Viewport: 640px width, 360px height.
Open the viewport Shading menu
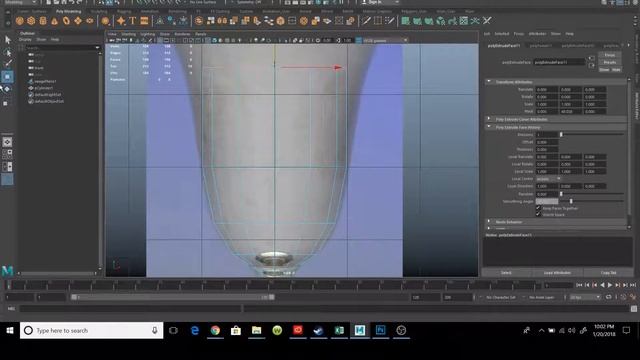128,34
